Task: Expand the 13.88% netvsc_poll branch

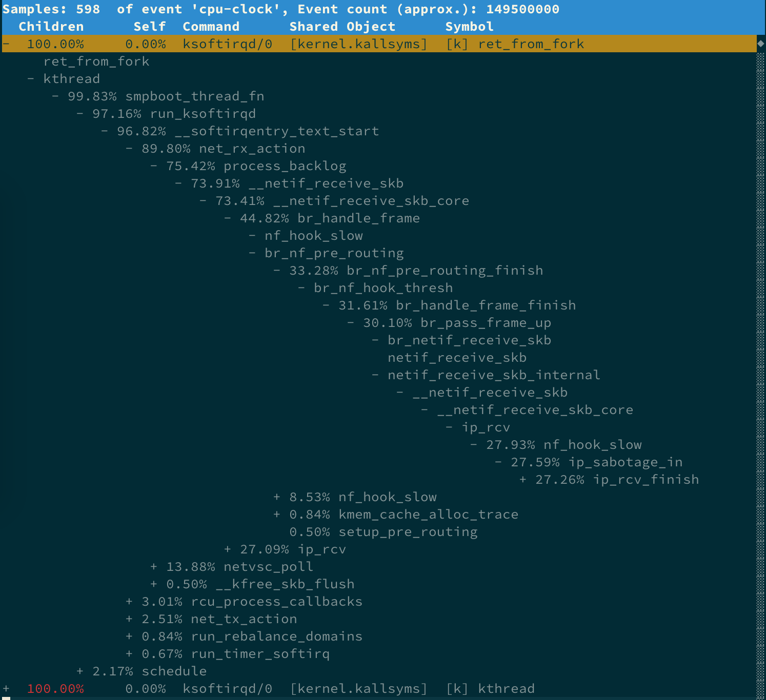Action: click(x=153, y=567)
